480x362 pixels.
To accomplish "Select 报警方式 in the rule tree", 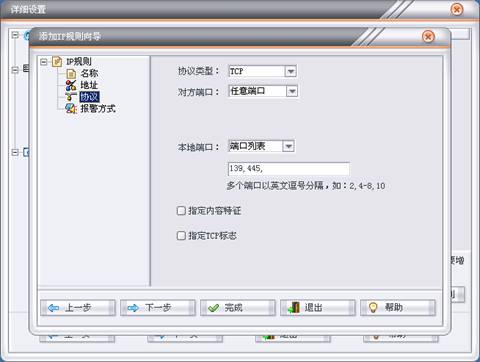I will click(98, 109).
